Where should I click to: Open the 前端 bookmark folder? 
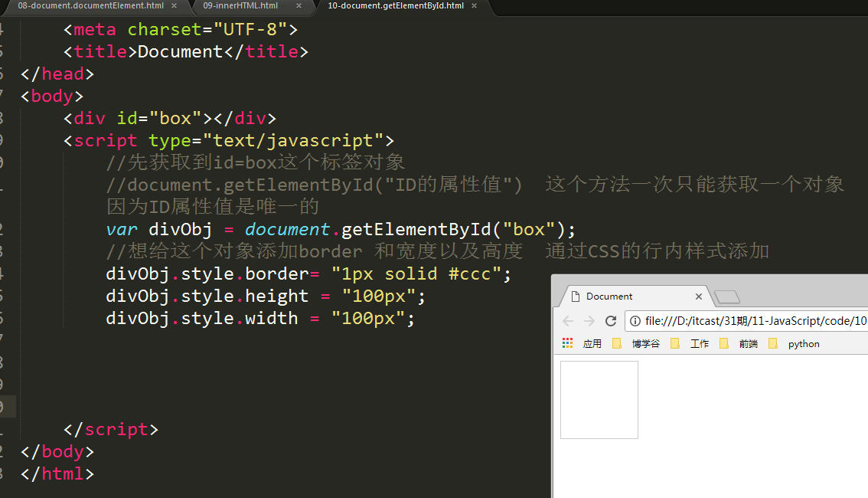(739, 344)
